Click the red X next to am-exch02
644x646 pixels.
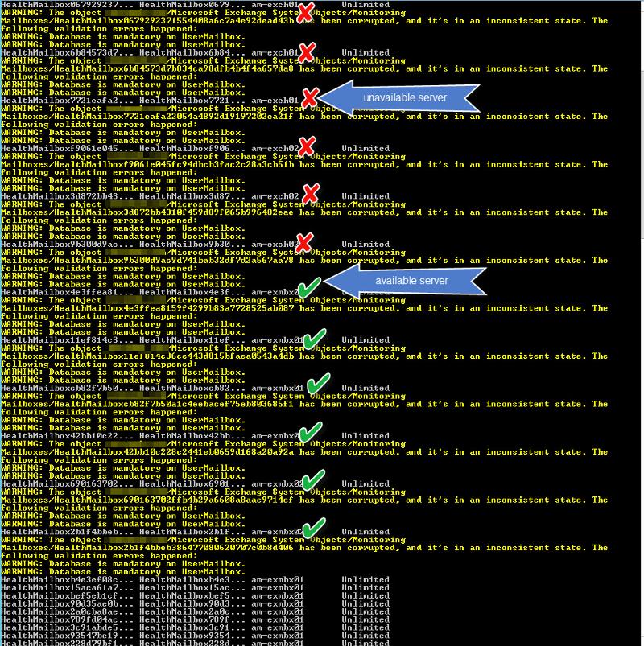pyautogui.click(x=310, y=195)
